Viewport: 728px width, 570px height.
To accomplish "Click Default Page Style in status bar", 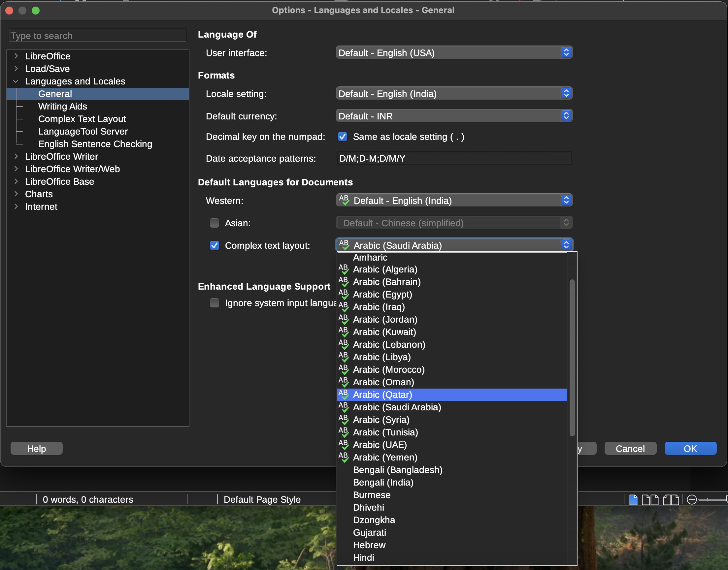I will click(x=262, y=500).
